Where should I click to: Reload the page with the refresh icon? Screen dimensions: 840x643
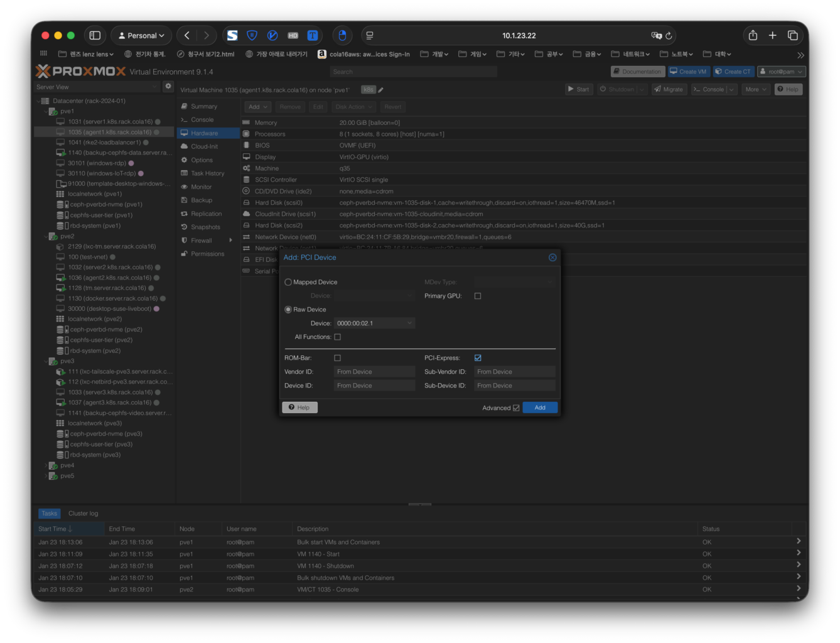point(669,36)
